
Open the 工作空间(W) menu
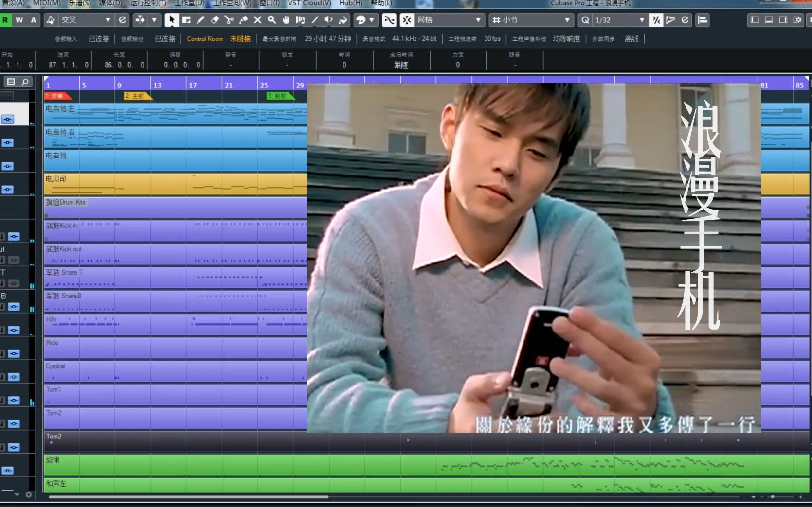coord(232,3)
